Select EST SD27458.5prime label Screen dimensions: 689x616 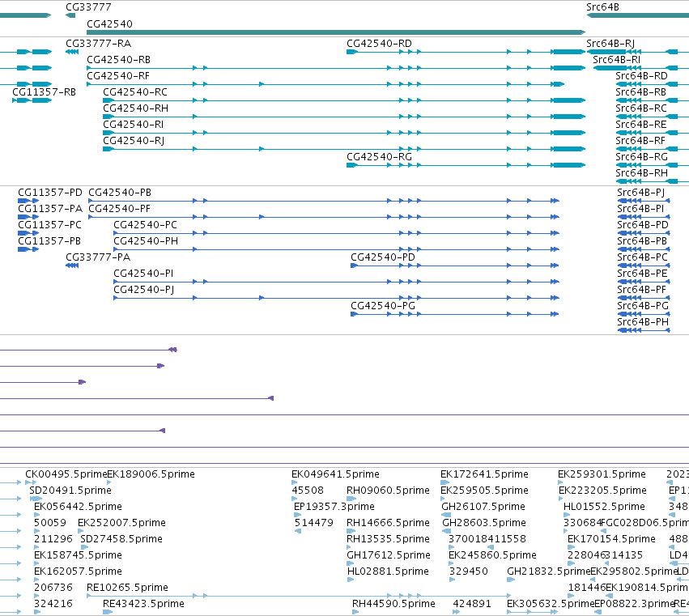pyautogui.click(x=121, y=539)
